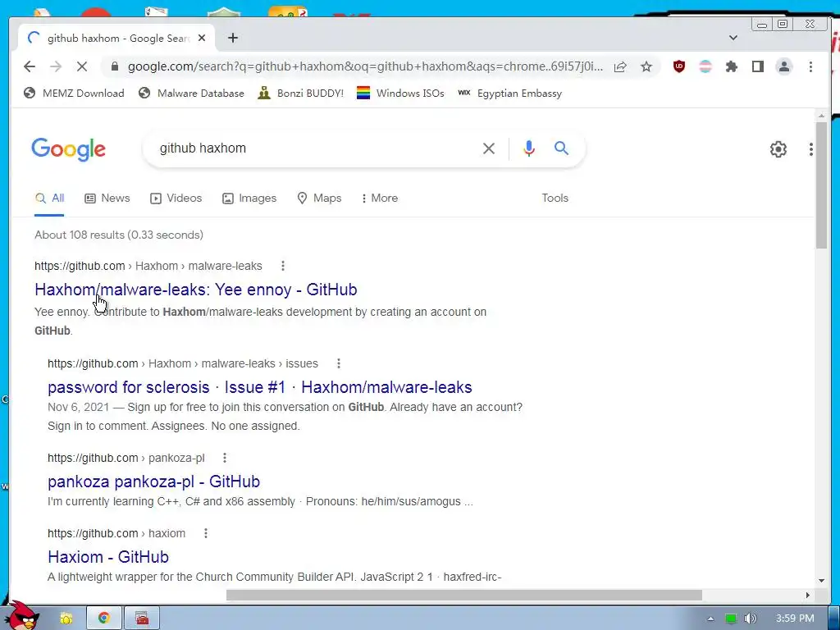Open the Bonzi BUDDY! bookmark

[300, 94]
